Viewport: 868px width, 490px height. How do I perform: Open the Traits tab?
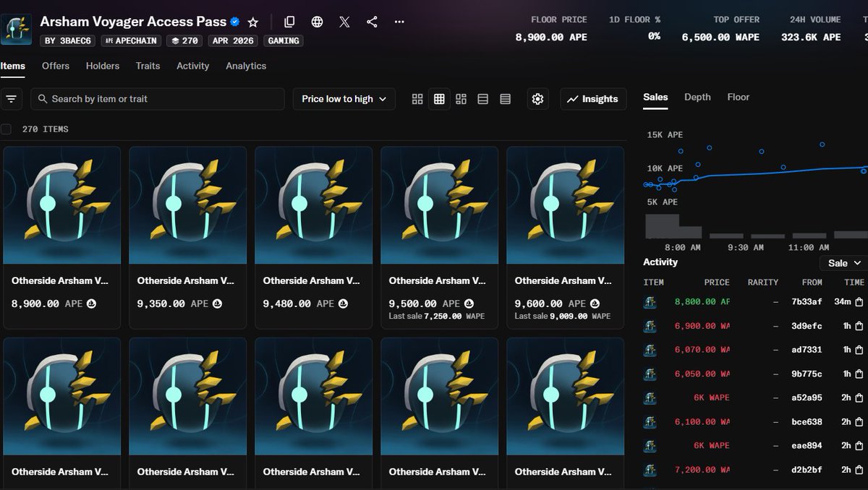coord(148,66)
